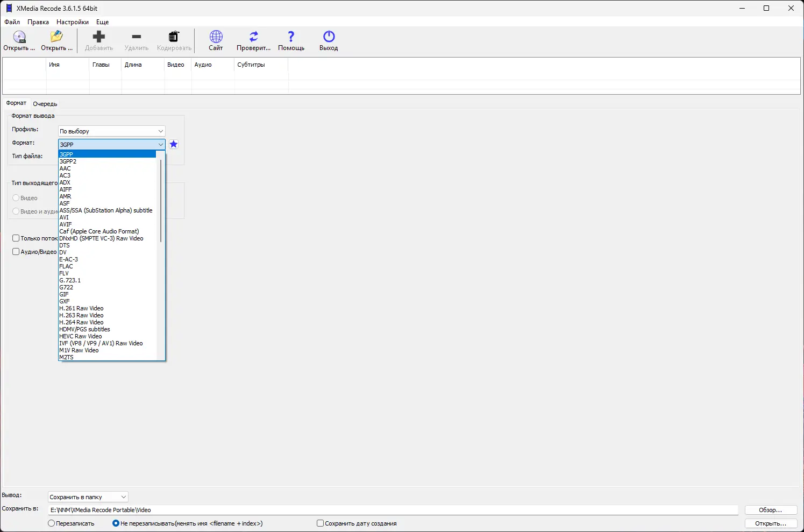Check Сохранить дату создания
This screenshot has height=532, width=804.
(x=319, y=523)
